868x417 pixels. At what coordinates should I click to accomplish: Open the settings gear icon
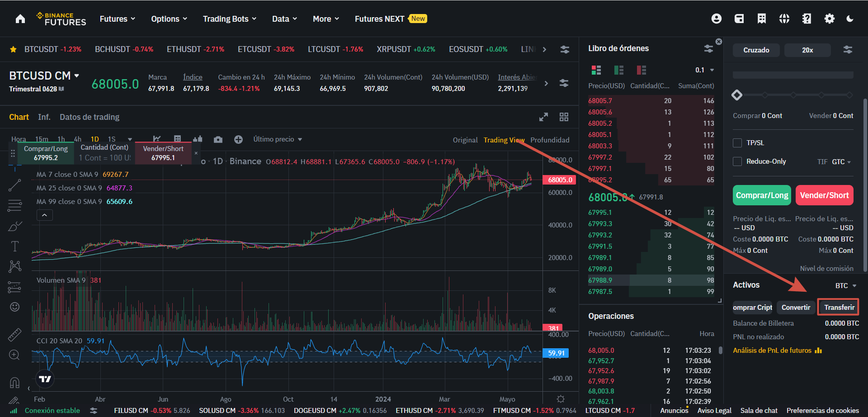[x=830, y=19]
